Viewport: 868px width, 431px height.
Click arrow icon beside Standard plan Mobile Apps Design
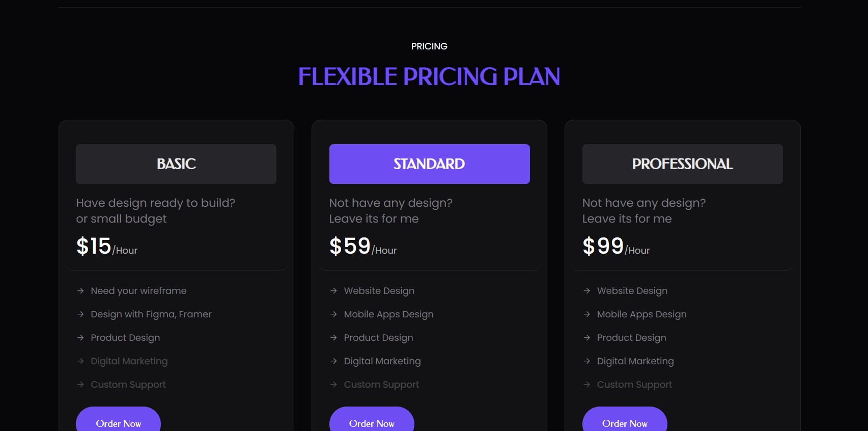[x=333, y=314]
